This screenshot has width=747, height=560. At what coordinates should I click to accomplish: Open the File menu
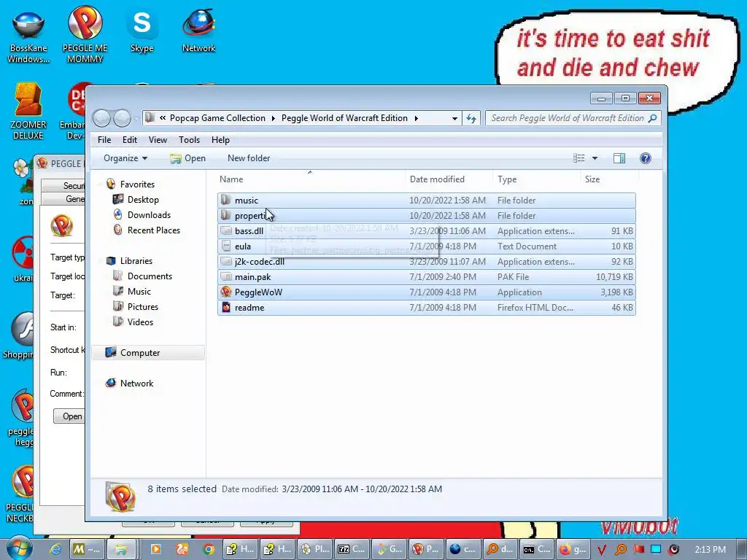[x=104, y=139]
